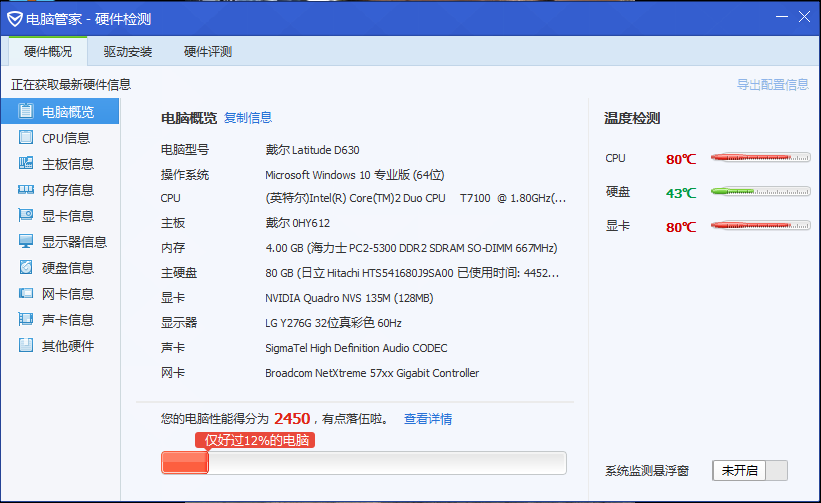The image size is (821, 503).
Task: Click the 显卡 80℃ temperature value
Action: pyautogui.click(x=681, y=227)
